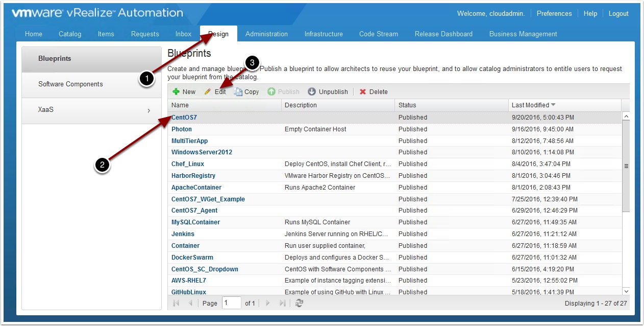
Task: Click 'Runs MySQL Container' description cell
Action: click(x=317, y=222)
